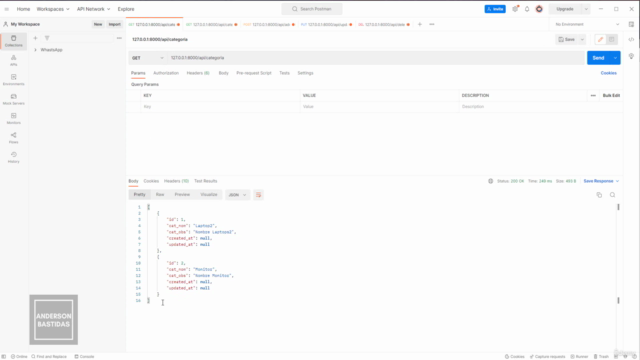Click the request URL input field

376,58
